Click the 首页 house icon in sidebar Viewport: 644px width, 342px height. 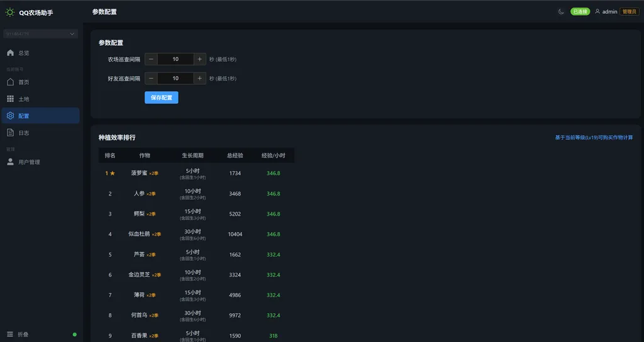click(x=10, y=82)
